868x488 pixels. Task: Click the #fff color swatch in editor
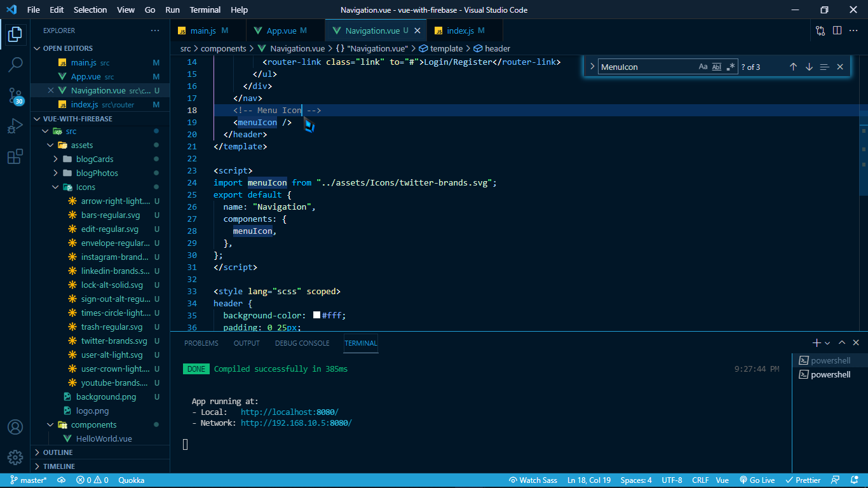(316, 315)
